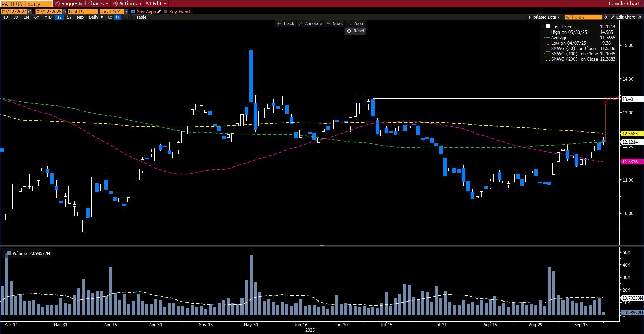This screenshot has width=644, height=334.
Task: Open chart settings gear
Action: point(640,17)
